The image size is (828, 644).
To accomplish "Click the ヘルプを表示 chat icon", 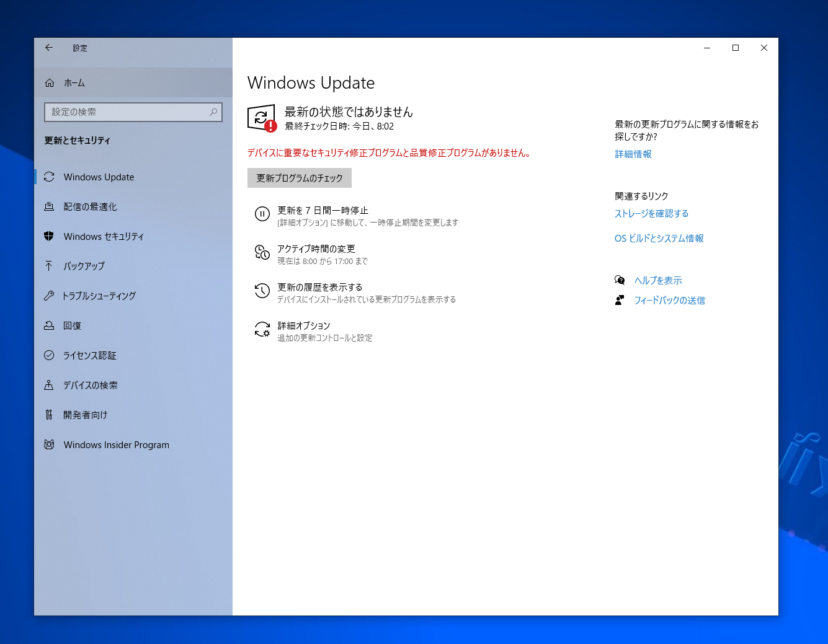I will (x=620, y=280).
